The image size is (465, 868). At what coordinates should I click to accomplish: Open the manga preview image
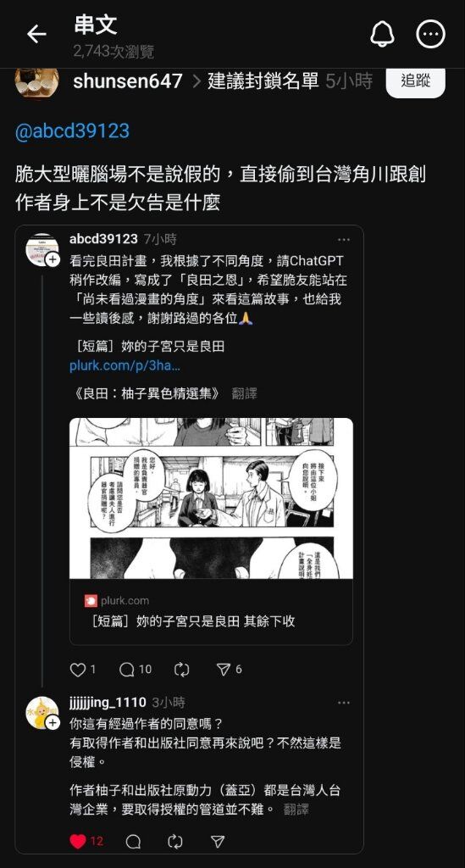pos(211,498)
